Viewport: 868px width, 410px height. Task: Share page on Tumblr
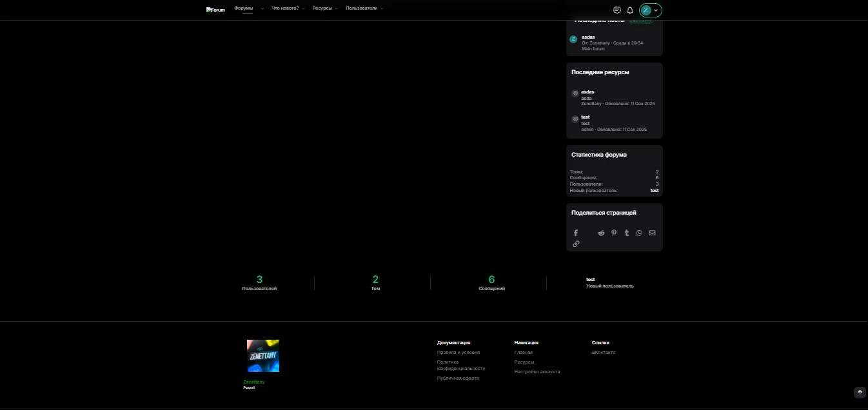coord(627,233)
